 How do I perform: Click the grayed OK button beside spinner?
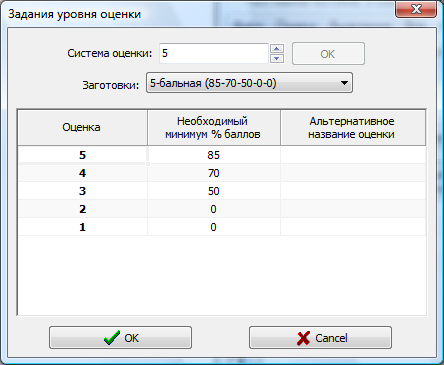click(328, 54)
